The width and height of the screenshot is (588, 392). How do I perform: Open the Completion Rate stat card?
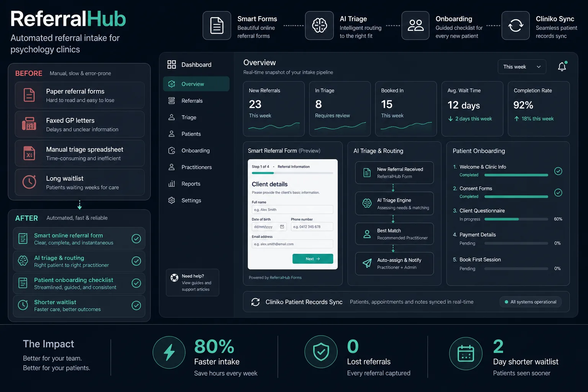click(x=539, y=109)
